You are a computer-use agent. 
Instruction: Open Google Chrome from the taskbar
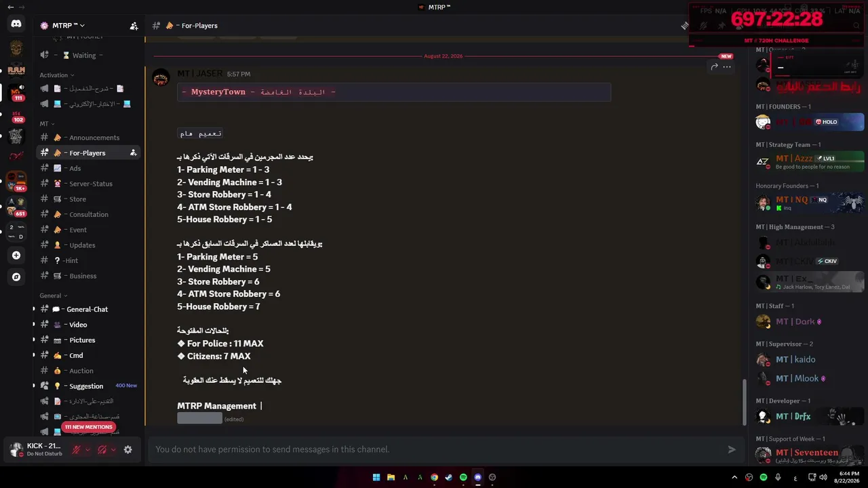tap(434, 477)
